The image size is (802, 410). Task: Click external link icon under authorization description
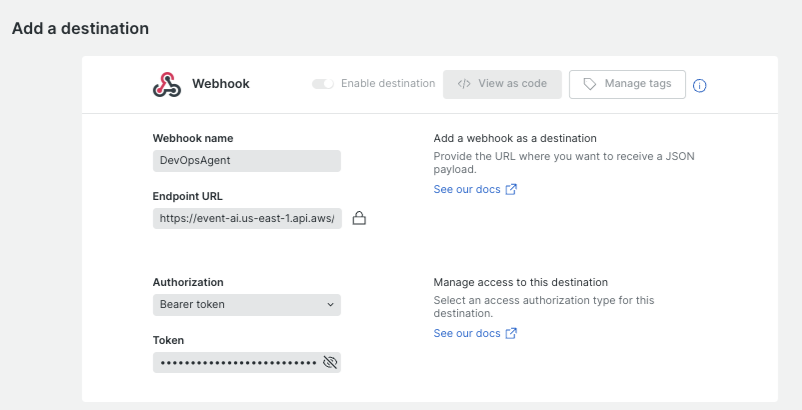(512, 333)
